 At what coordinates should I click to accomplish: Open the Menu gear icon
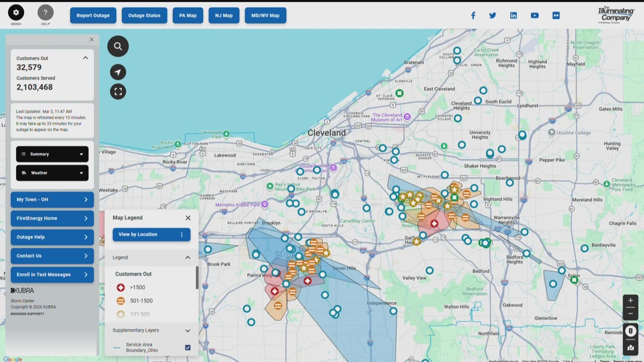[x=16, y=12]
